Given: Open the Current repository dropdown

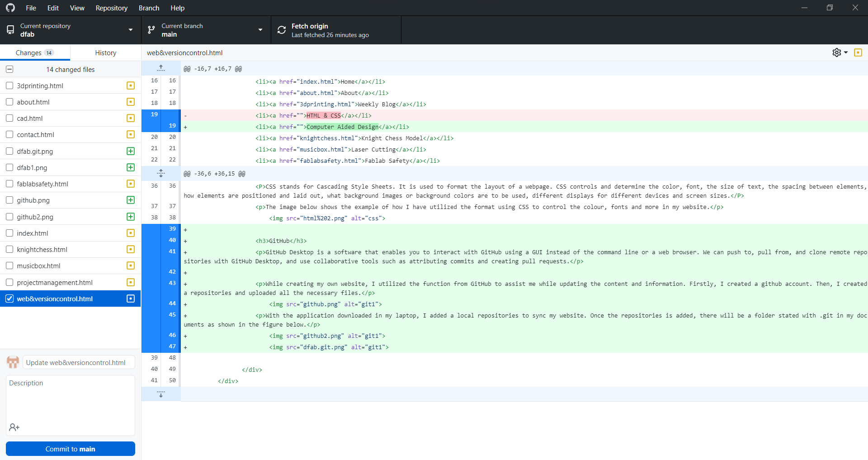Looking at the screenshot, I should coord(71,30).
